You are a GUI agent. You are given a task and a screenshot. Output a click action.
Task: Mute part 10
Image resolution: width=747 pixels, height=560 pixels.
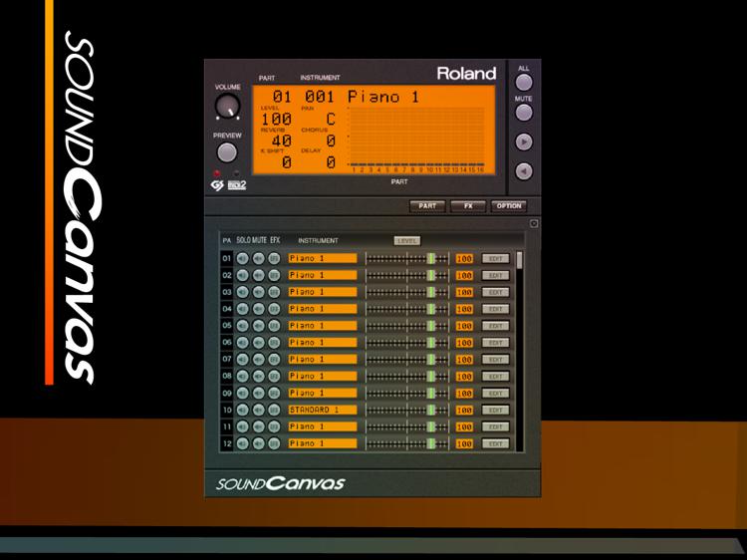click(x=258, y=410)
